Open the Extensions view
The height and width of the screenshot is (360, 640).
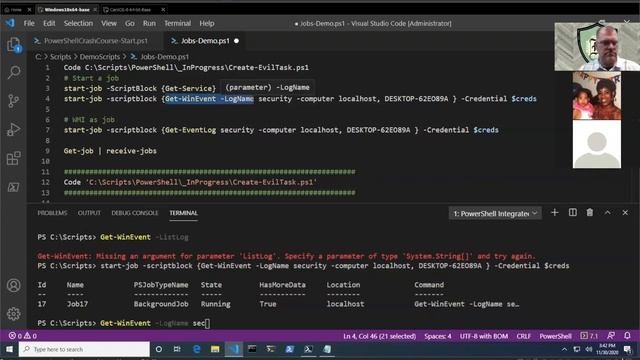tap(13, 158)
